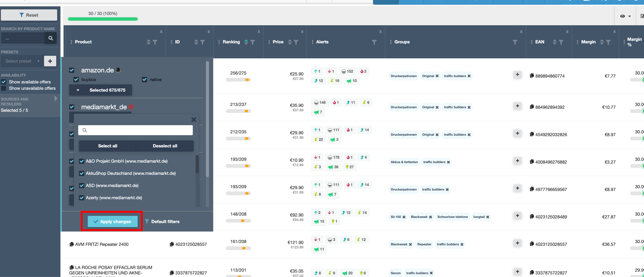644x277 pixels.
Task: Click the 30 / 30 progress bar
Action: pos(103,19)
